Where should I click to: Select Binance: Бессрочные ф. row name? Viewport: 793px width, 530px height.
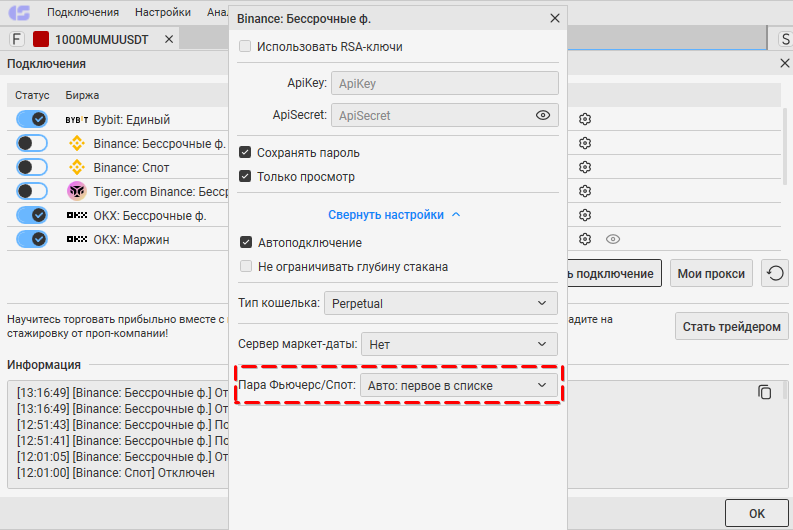point(160,144)
